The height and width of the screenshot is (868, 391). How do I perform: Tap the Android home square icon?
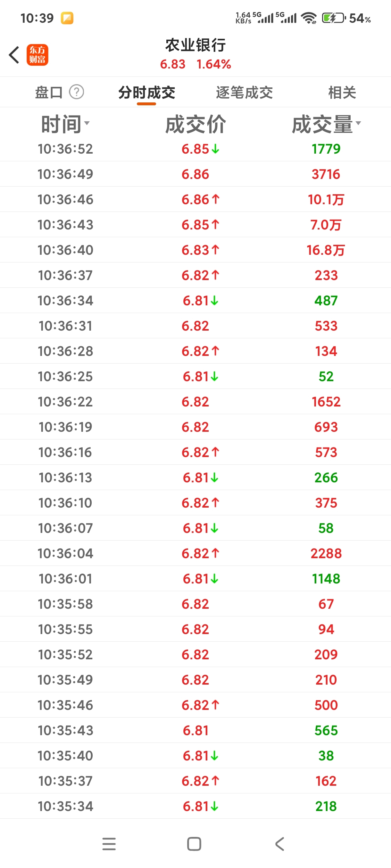tap(194, 844)
